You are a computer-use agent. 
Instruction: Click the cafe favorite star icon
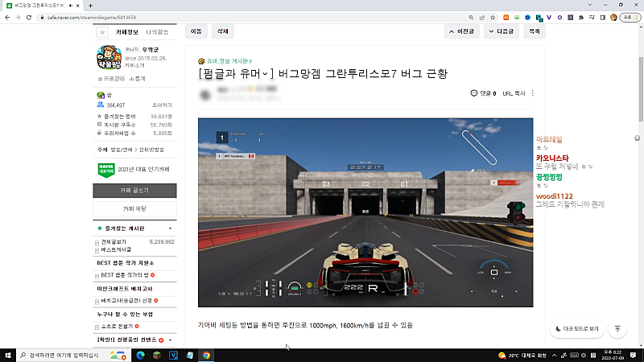(x=102, y=32)
